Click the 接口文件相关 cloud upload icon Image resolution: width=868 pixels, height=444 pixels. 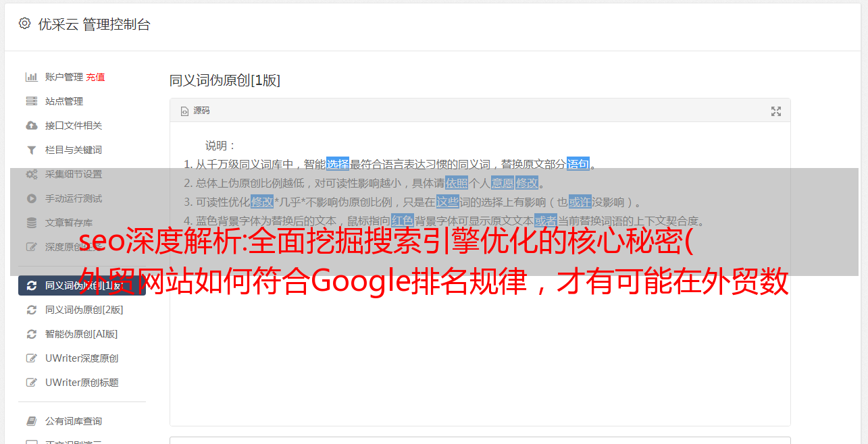tap(31, 126)
